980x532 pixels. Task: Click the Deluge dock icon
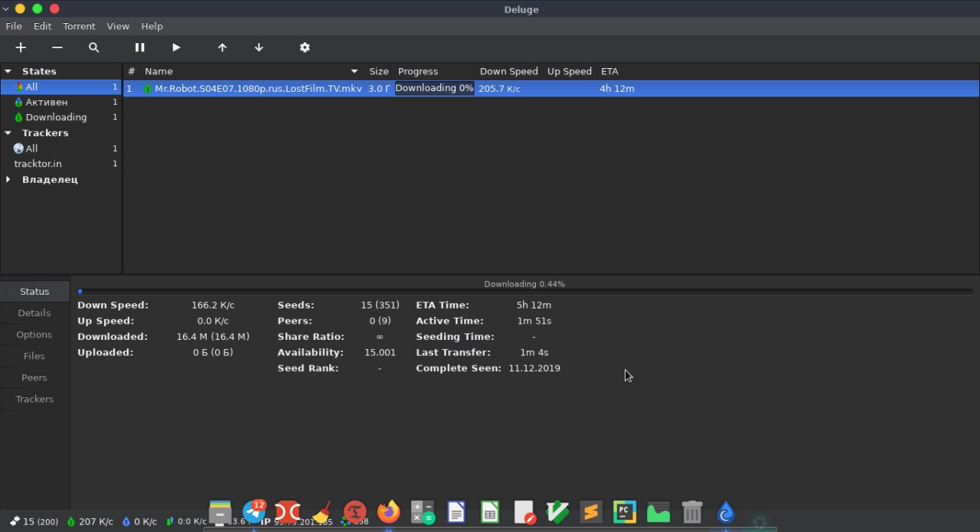(x=726, y=512)
